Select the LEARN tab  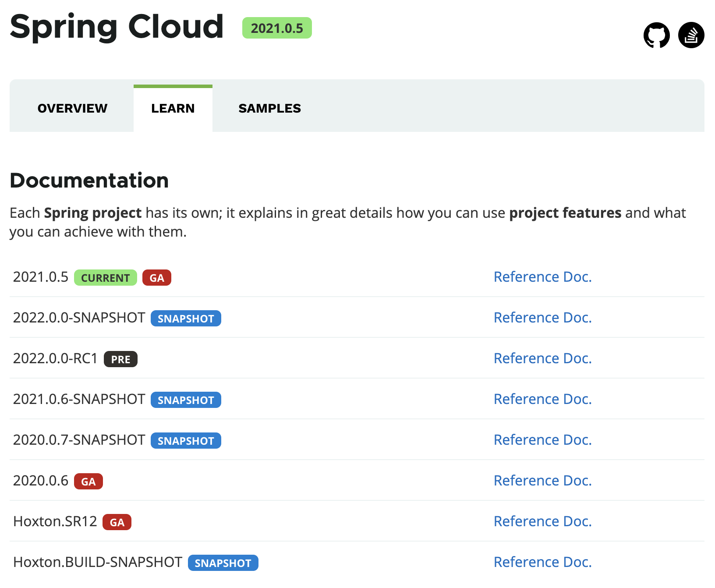[173, 108]
